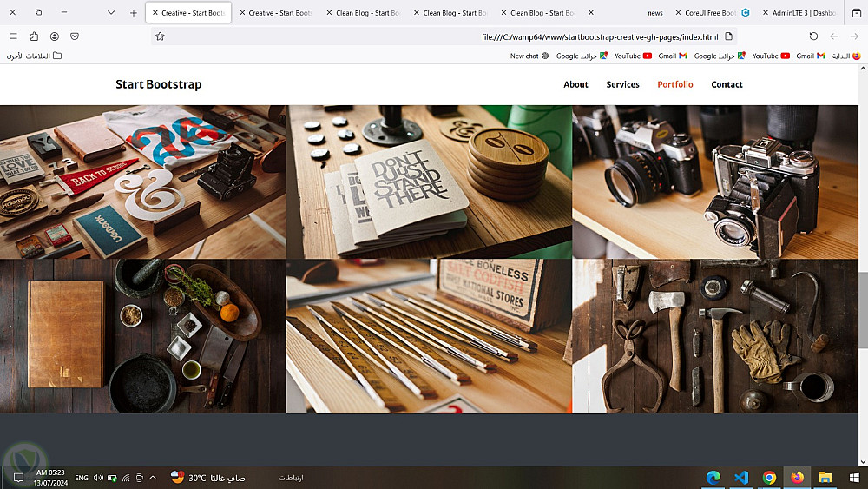868x489 pixels.
Task: Open a new tab with the plus button
Action: click(x=134, y=13)
